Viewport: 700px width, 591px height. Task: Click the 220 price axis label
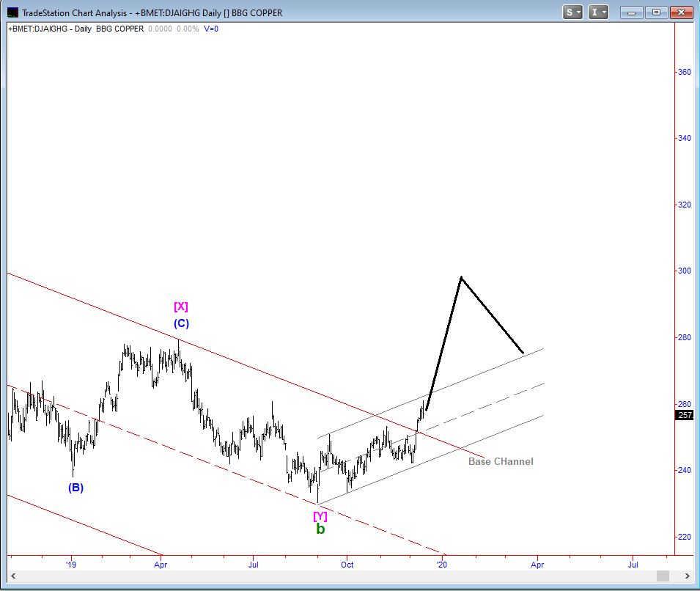(685, 537)
